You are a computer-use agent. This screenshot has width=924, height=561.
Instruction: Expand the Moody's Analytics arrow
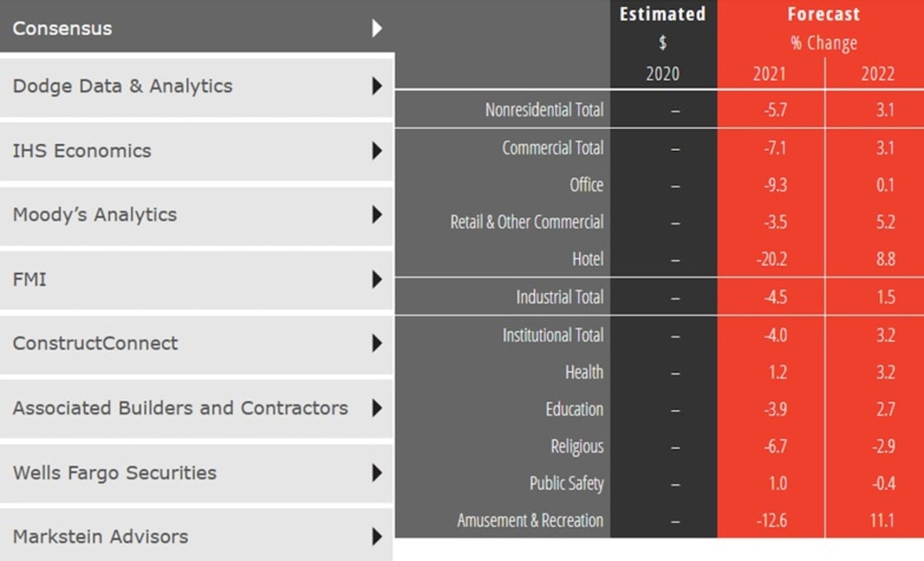377,215
